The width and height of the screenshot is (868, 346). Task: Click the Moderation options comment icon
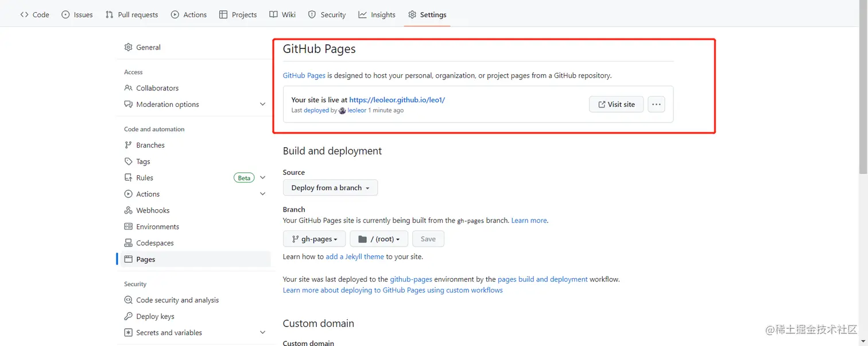click(129, 104)
